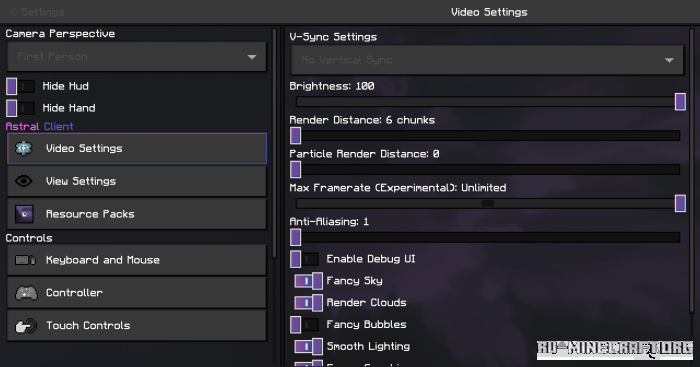Open the View Settings section
Image resolution: width=700 pixels, height=367 pixels.
pos(137,181)
